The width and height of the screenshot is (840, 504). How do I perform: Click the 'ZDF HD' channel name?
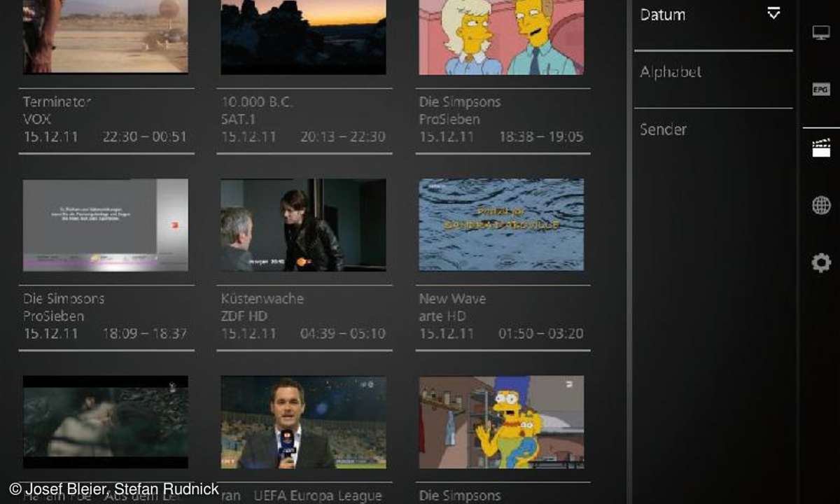point(244,316)
